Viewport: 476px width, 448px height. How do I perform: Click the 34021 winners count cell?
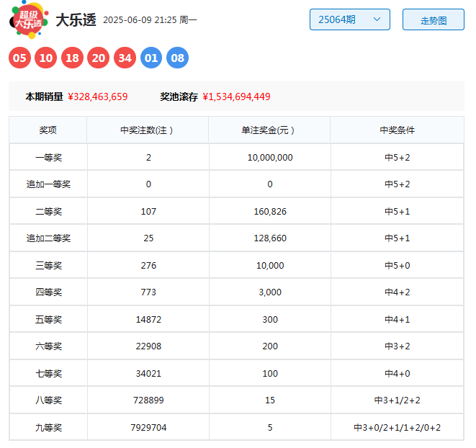click(148, 374)
